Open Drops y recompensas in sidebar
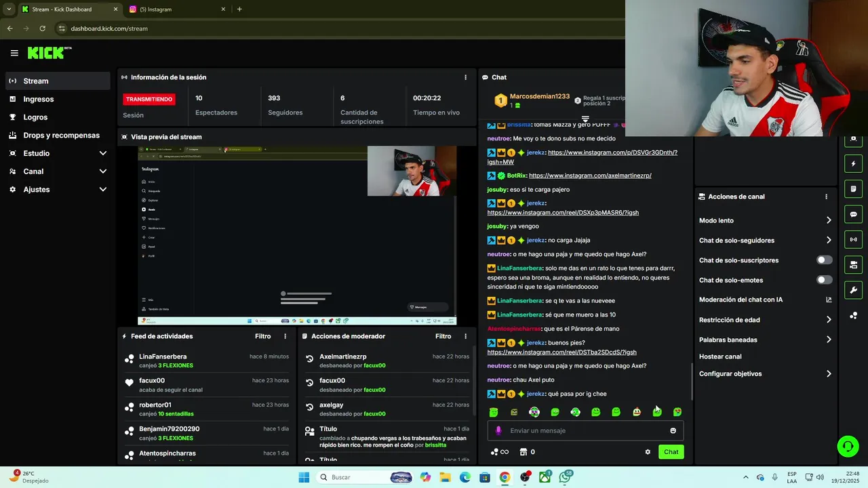Image resolution: width=868 pixels, height=488 pixels. (x=58, y=135)
